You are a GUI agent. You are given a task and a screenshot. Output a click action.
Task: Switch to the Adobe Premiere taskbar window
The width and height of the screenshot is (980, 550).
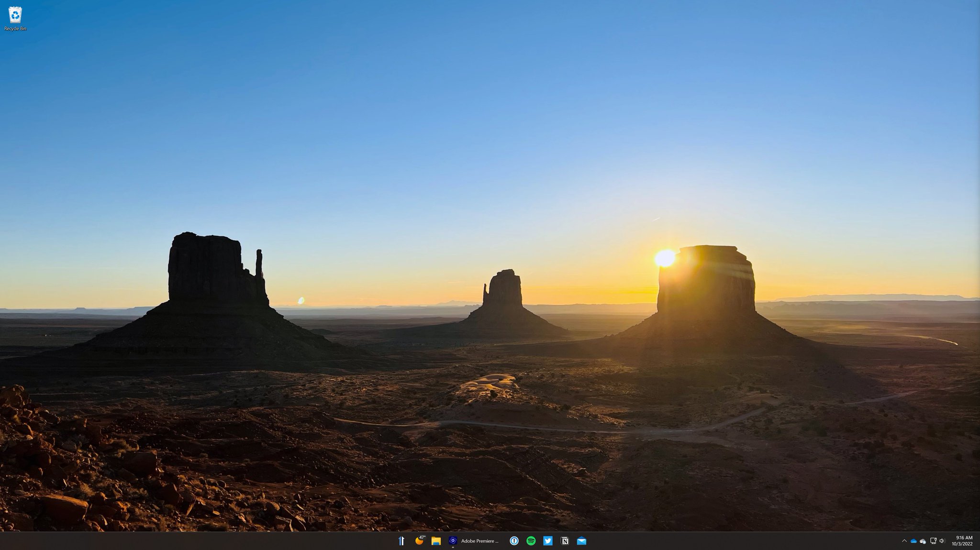[474, 541]
